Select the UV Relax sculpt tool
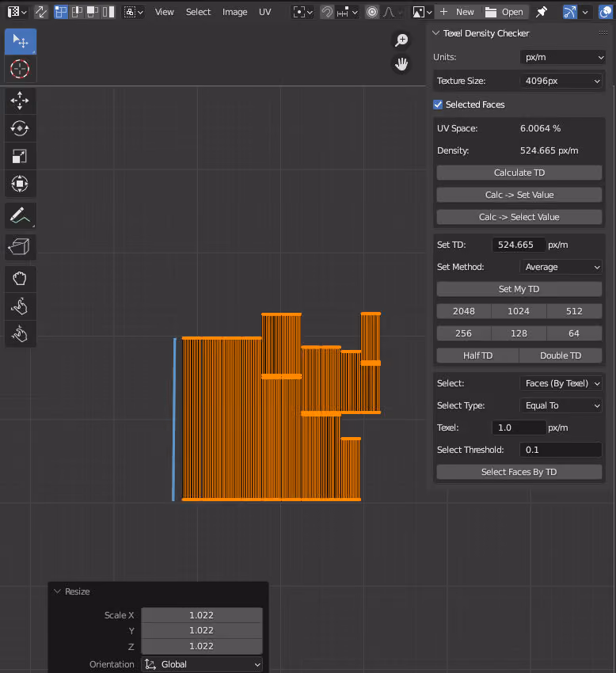This screenshot has width=616, height=673. tap(20, 306)
